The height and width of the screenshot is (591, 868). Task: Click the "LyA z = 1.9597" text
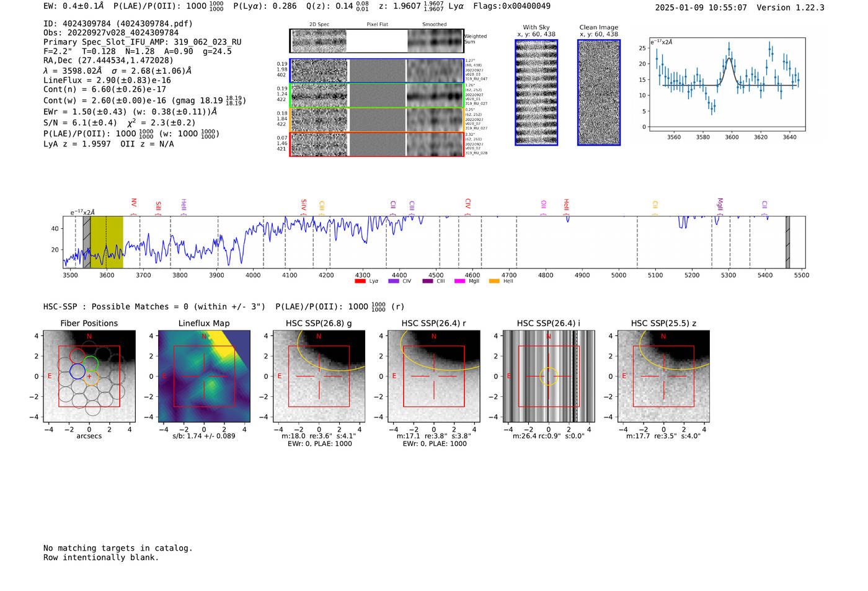[x=77, y=144]
